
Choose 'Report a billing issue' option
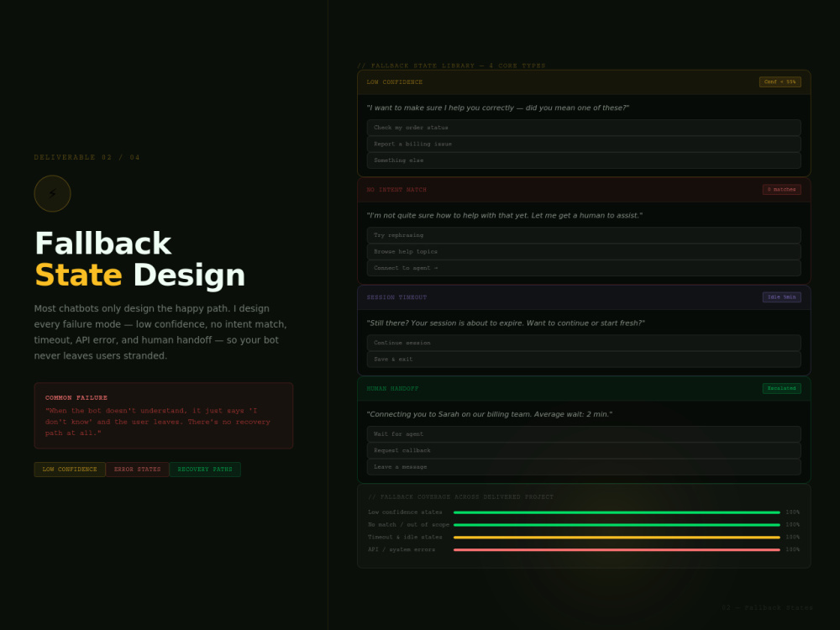(x=584, y=144)
